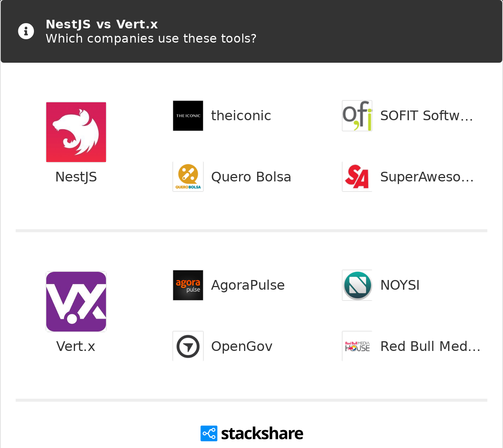Select the Quero Bolsa logo icon
Image resolution: width=503 pixels, height=448 pixels.
coord(188,177)
